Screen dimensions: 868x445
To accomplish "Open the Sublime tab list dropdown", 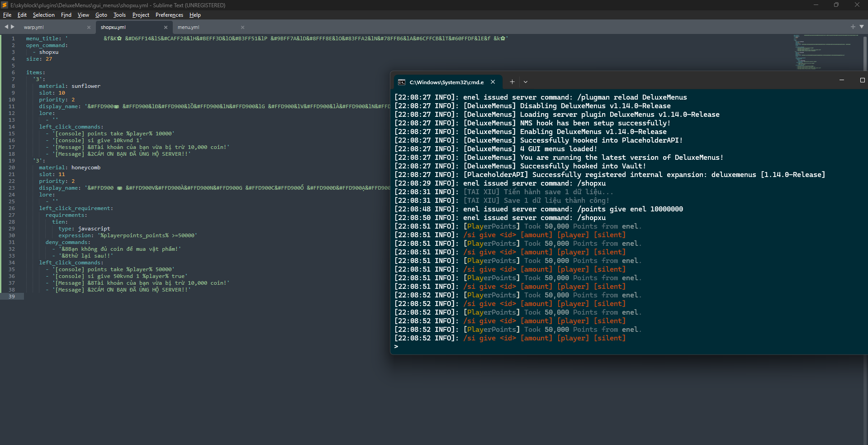I will 861,27.
